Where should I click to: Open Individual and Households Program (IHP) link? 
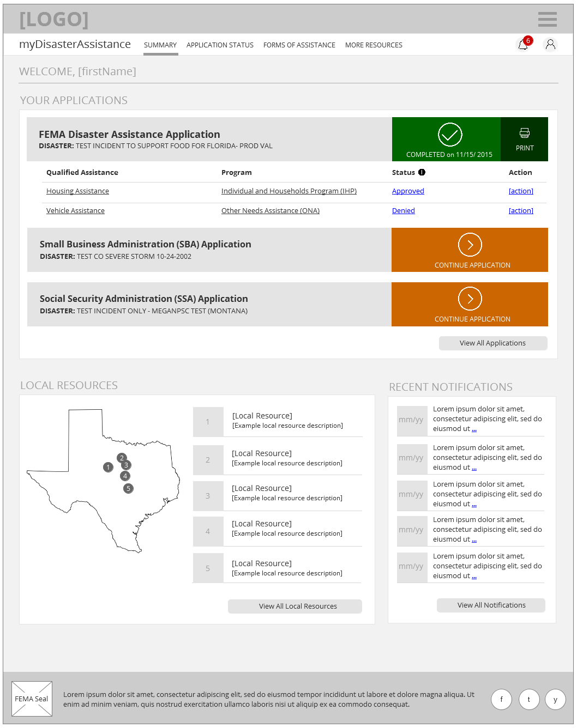coord(289,191)
